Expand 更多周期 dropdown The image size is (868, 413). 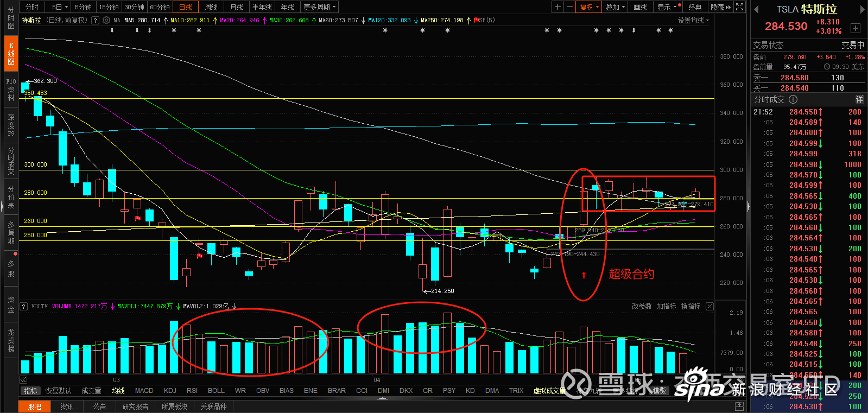point(320,7)
